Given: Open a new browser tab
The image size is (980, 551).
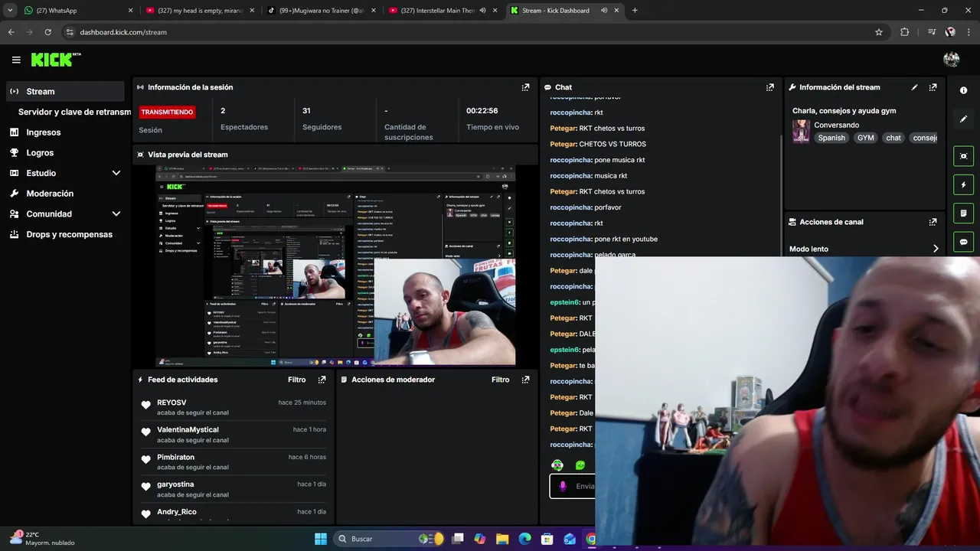Looking at the screenshot, I should [x=635, y=11].
